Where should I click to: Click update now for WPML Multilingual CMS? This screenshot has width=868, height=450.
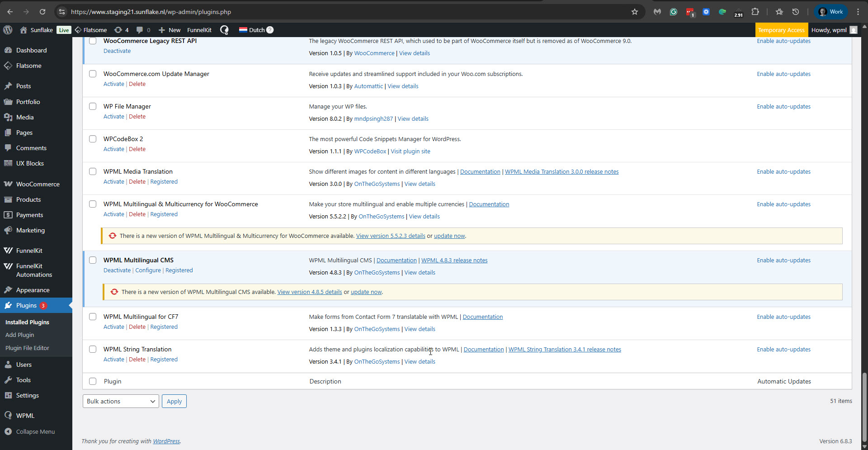coord(366,292)
